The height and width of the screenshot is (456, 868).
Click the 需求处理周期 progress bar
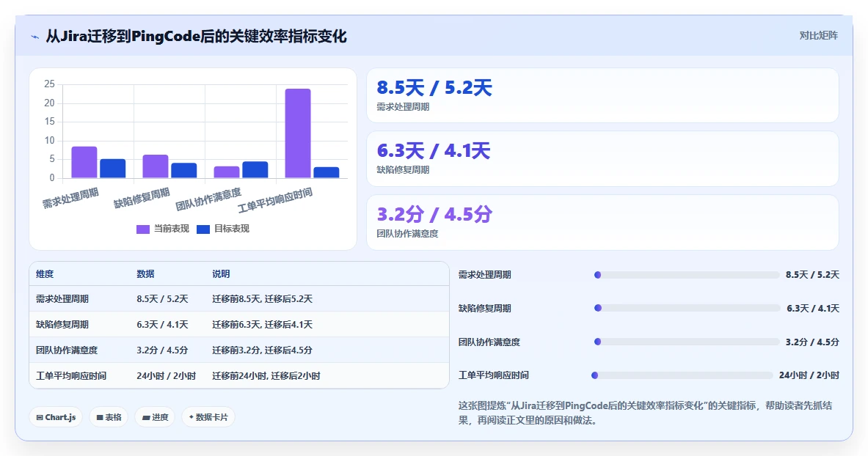[687, 275]
